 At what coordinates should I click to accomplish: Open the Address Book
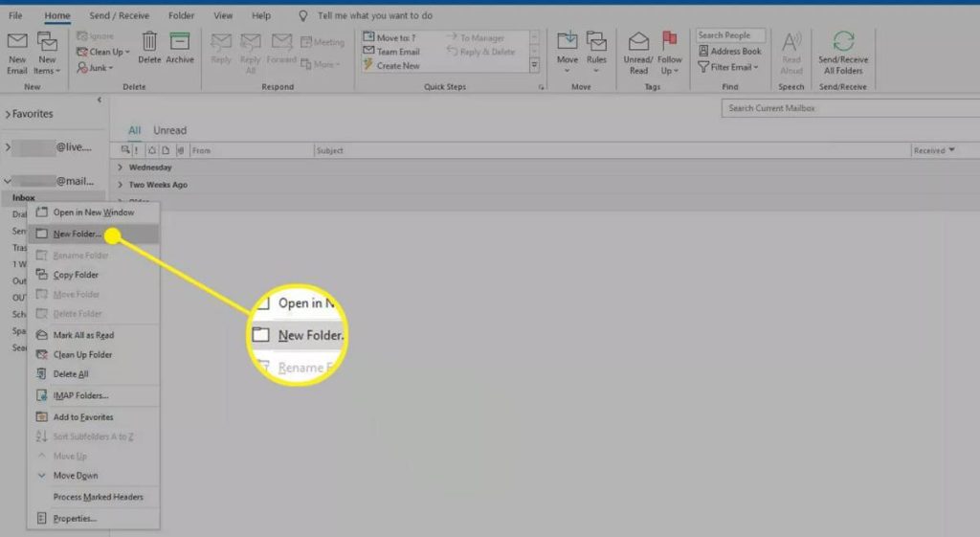(729, 52)
